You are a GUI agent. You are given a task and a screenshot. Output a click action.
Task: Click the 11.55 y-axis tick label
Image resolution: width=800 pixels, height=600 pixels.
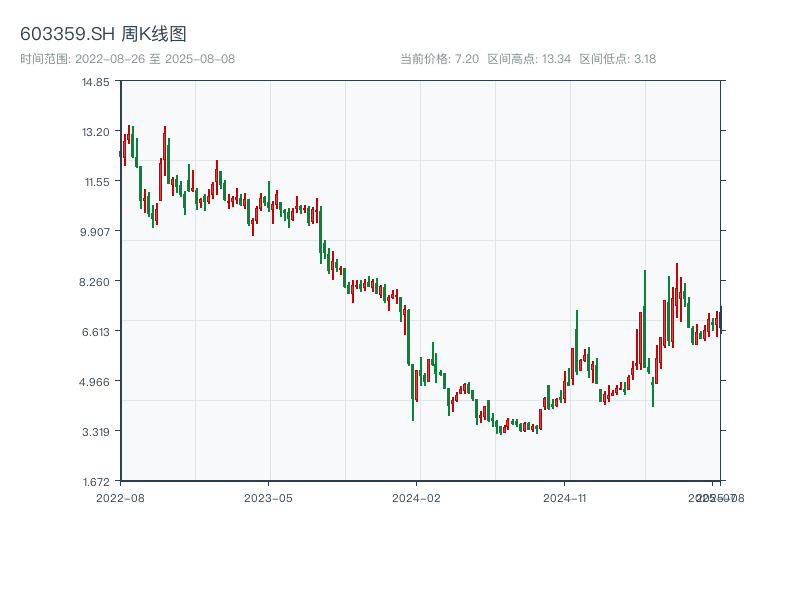click(x=96, y=182)
